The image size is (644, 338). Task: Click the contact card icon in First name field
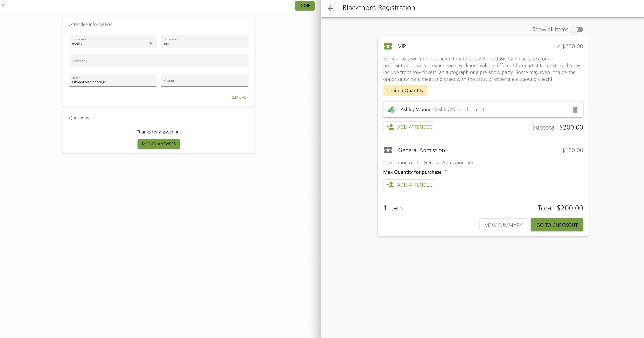(151, 44)
